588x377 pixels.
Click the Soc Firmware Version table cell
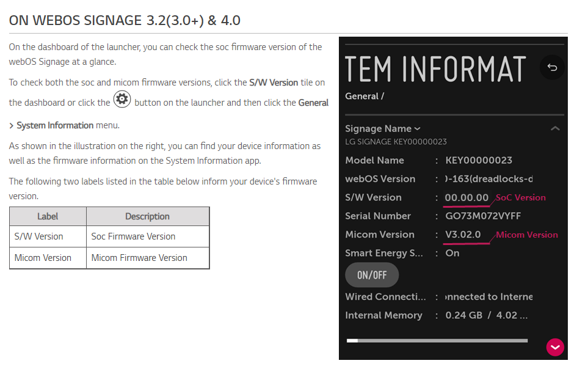[x=147, y=236]
